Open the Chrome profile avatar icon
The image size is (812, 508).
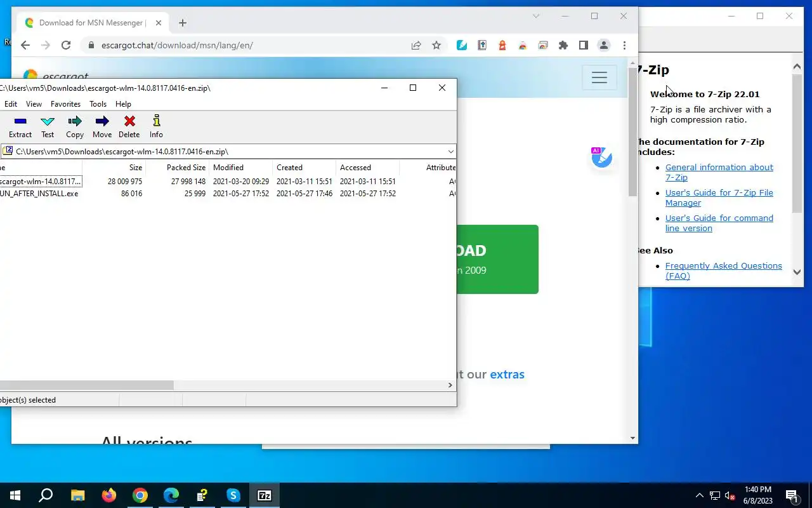(x=604, y=45)
